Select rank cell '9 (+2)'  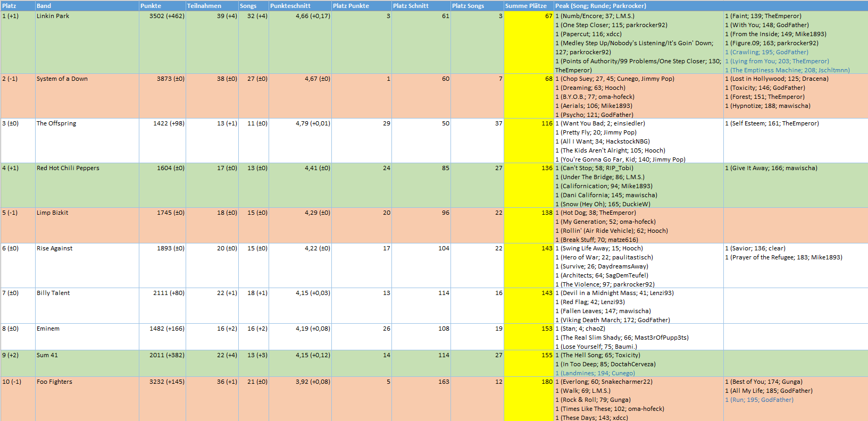(x=18, y=364)
